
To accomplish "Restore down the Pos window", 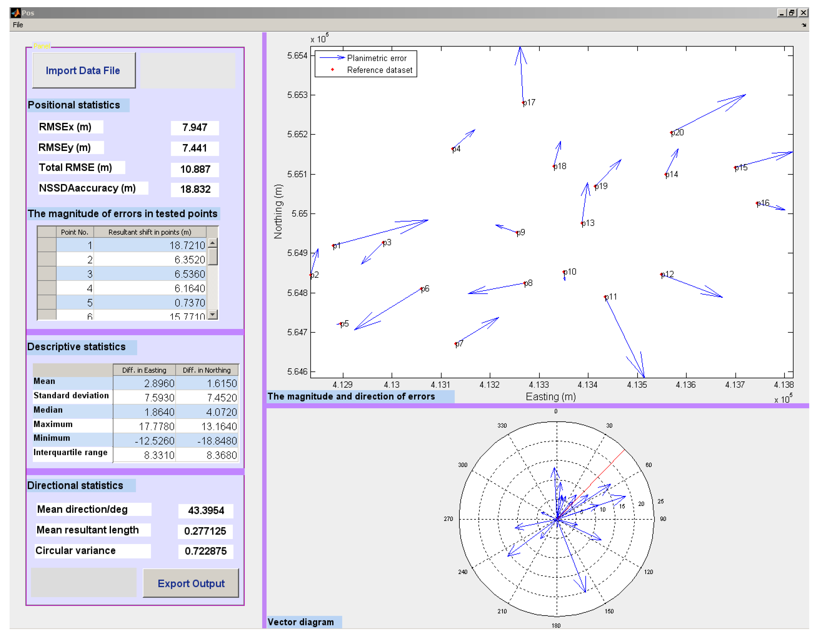I will pyautogui.click(x=792, y=13).
